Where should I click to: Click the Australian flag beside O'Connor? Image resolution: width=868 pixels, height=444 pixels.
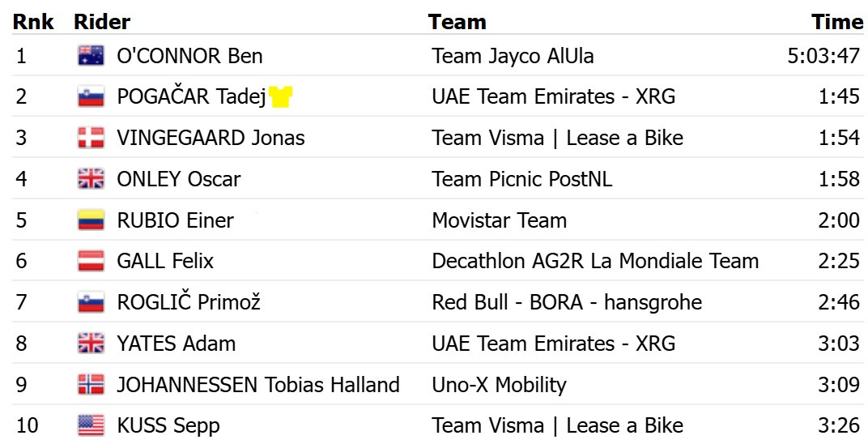91,56
